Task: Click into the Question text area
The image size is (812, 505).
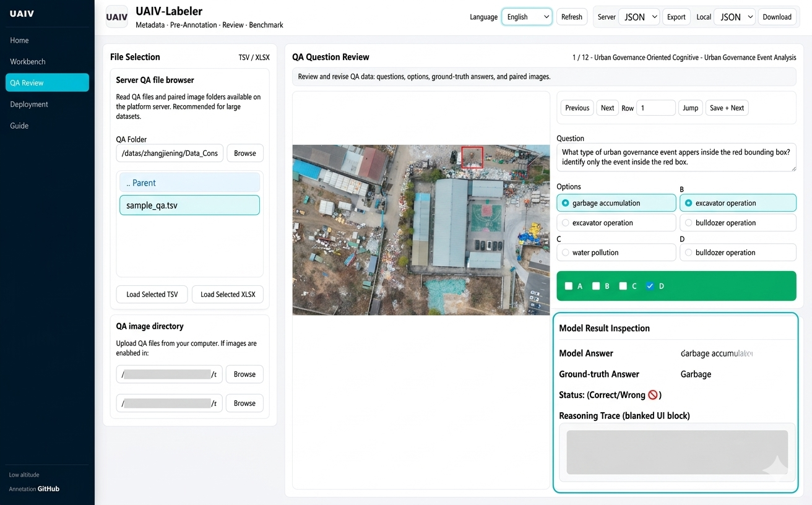Action: click(676, 157)
